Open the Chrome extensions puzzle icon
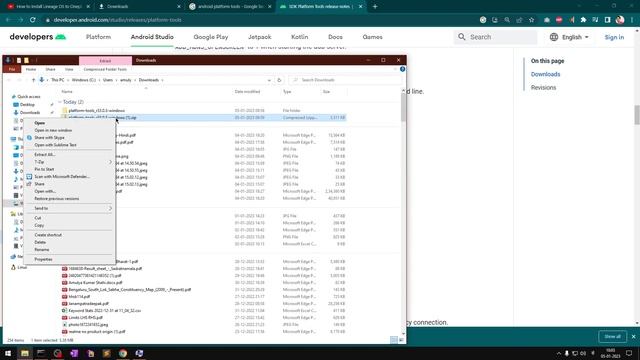 583,20
